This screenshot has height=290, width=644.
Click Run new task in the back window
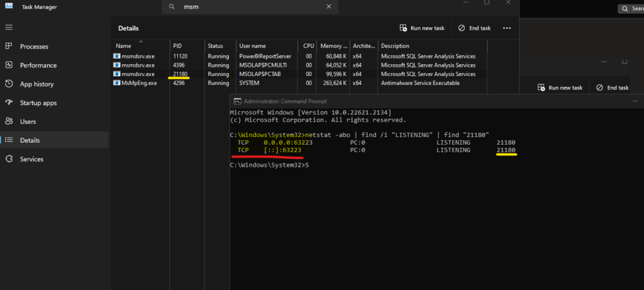560,87
